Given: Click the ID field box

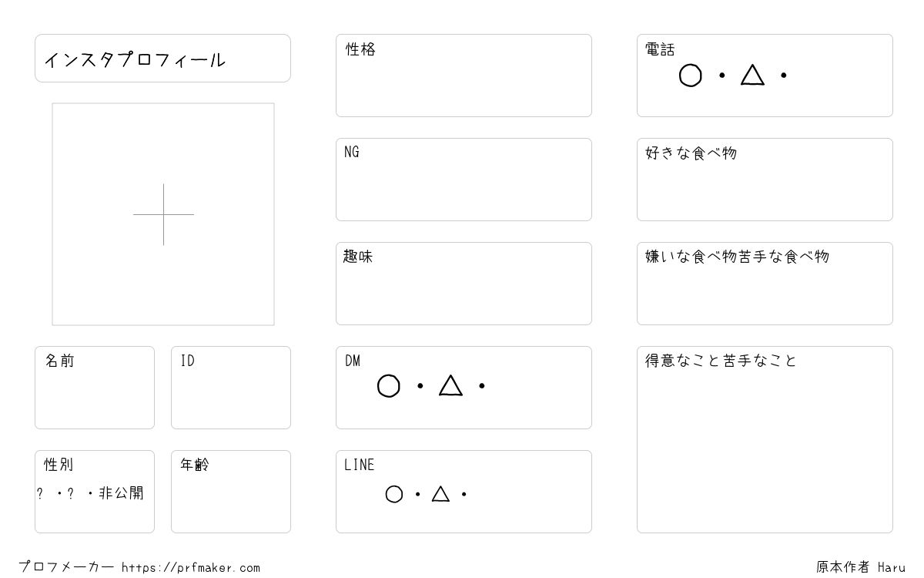Looking at the screenshot, I should pyautogui.click(x=231, y=388).
